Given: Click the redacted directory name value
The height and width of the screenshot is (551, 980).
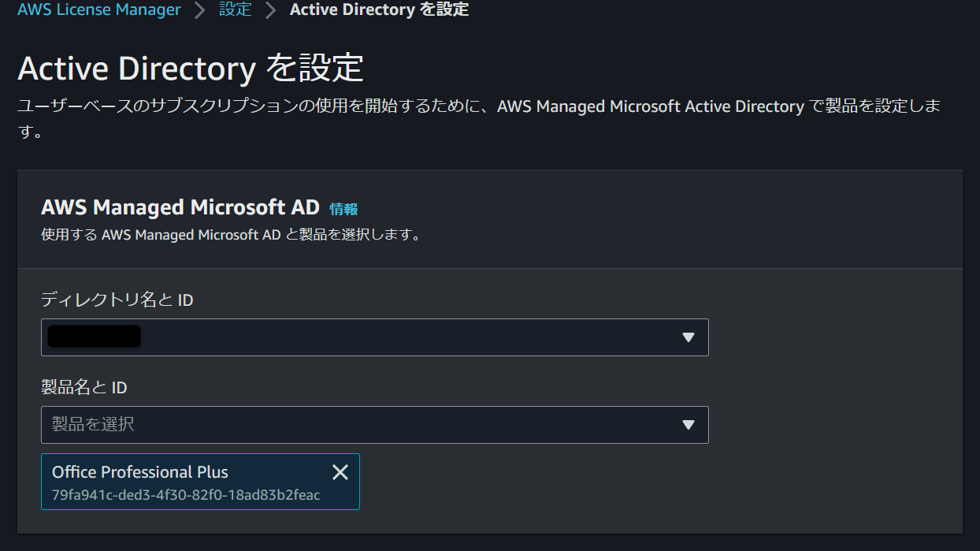Looking at the screenshot, I should tap(96, 336).
